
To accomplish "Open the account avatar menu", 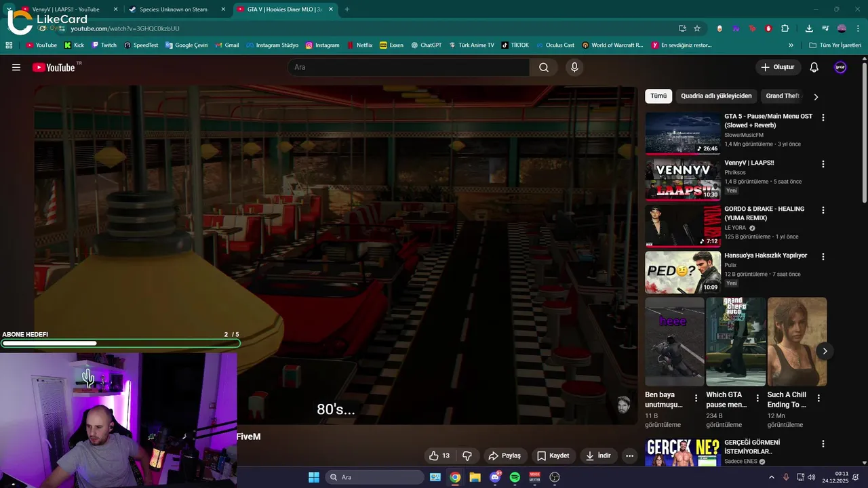I will (840, 67).
